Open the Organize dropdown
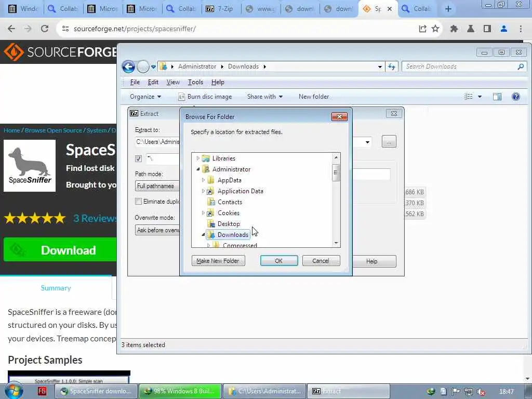The height and width of the screenshot is (399, 532). click(145, 97)
